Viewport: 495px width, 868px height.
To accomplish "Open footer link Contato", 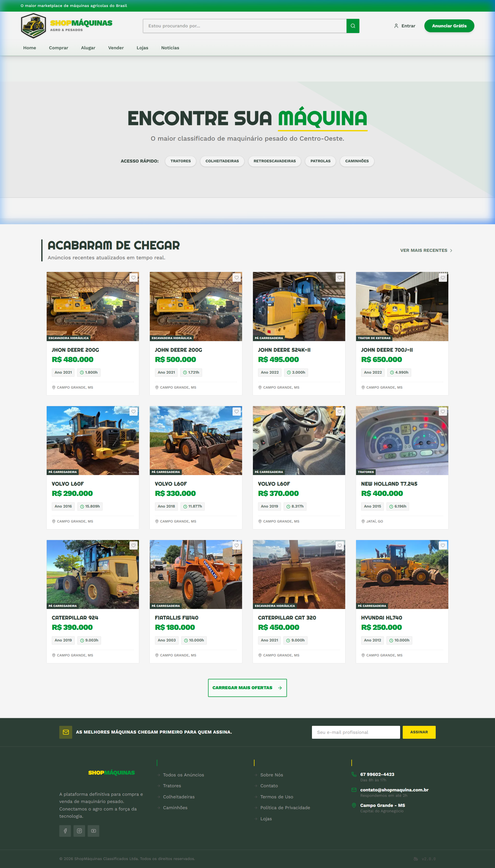I will [269, 786].
